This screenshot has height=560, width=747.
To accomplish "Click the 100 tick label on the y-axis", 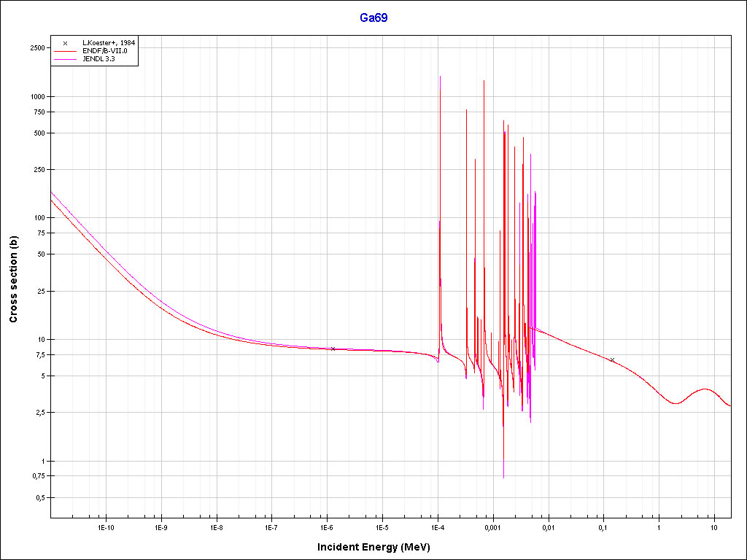I will [39, 218].
